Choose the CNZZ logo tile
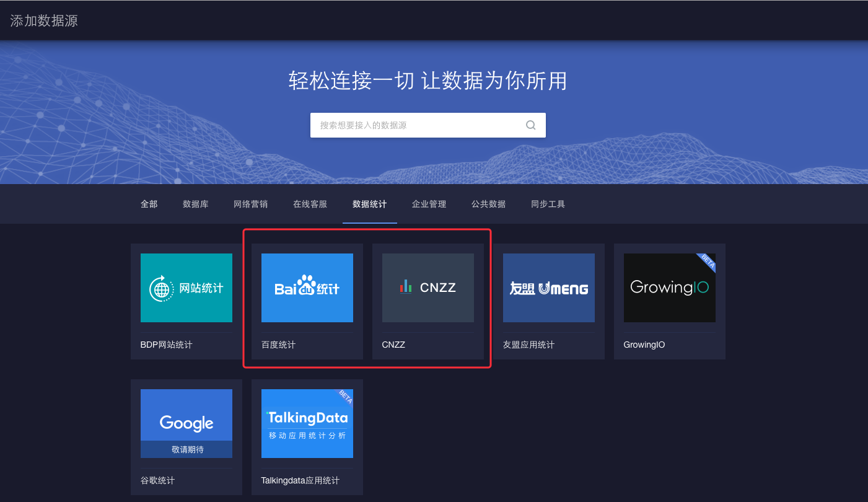The width and height of the screenshot is (868, 502). click(428, 288)
